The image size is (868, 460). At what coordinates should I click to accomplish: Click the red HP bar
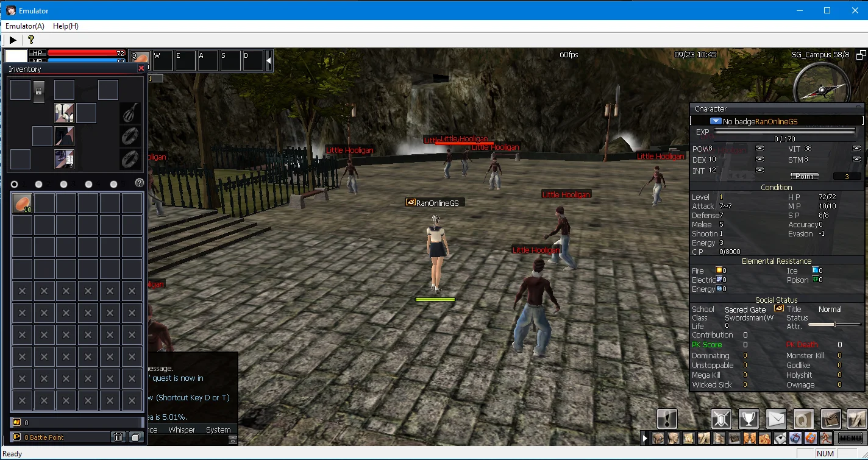click(x=87, y=53)
